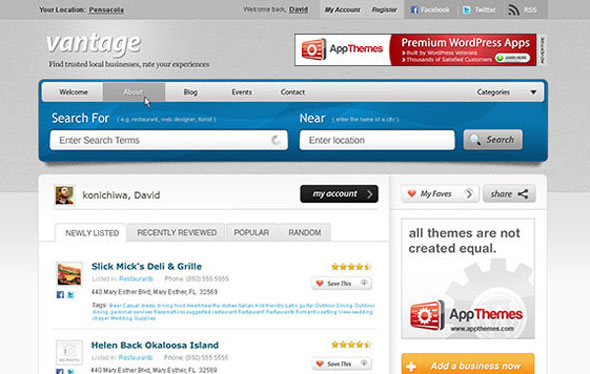Click Twitter icon under Slick Mick's listing
Viewport: 590px width, 374px height.
tap(71, 295)
